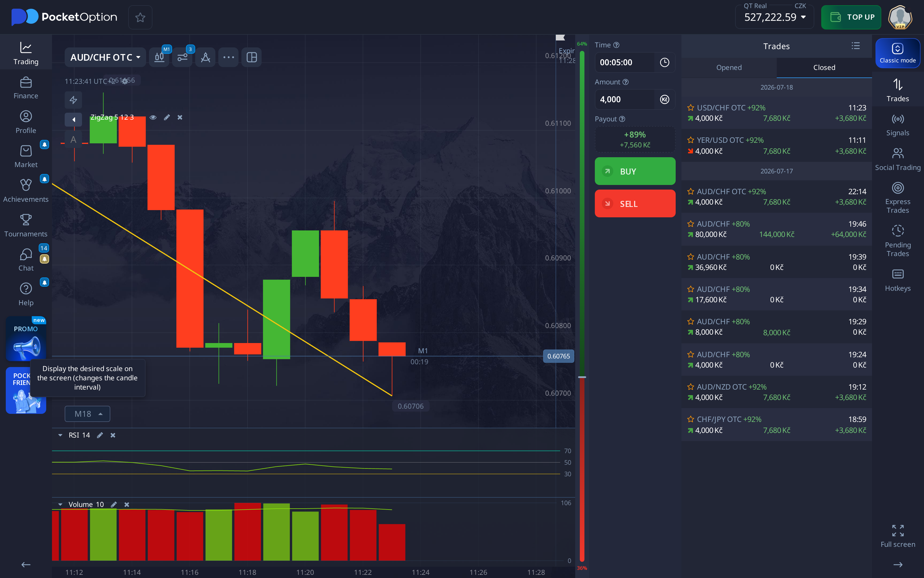Collapse the indicator list arrow button
Image resolution: width=924 pixels, height=578 pixels.
pyautogui.click(x=73, y=120)
